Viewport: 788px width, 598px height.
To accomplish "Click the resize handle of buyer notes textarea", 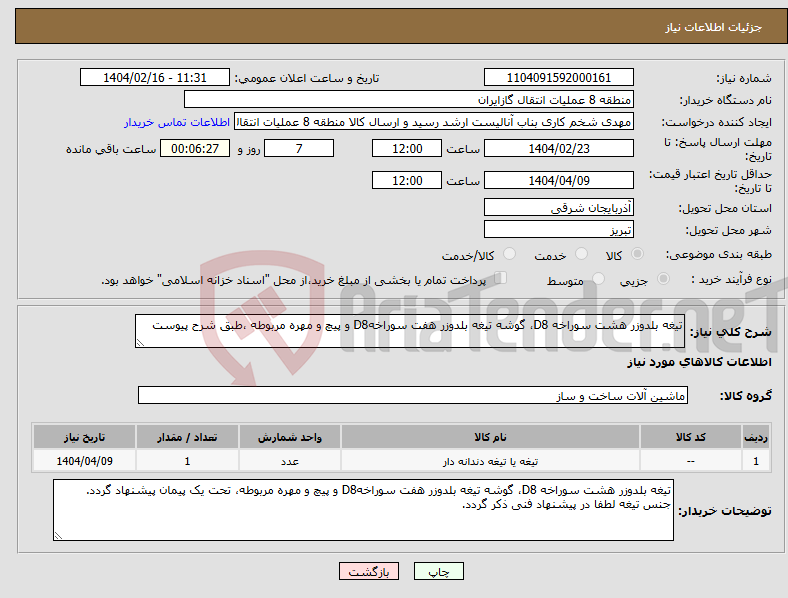I will click(58, 536).
